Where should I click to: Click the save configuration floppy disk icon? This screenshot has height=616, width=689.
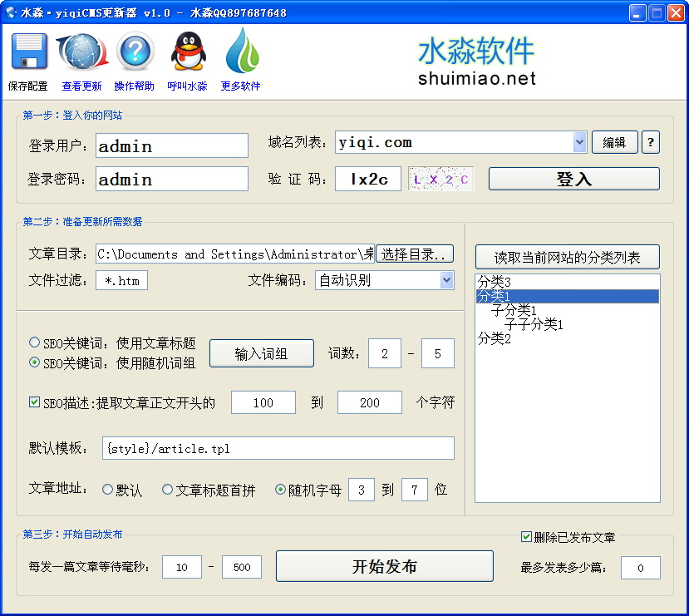click(x=29, y=52)
